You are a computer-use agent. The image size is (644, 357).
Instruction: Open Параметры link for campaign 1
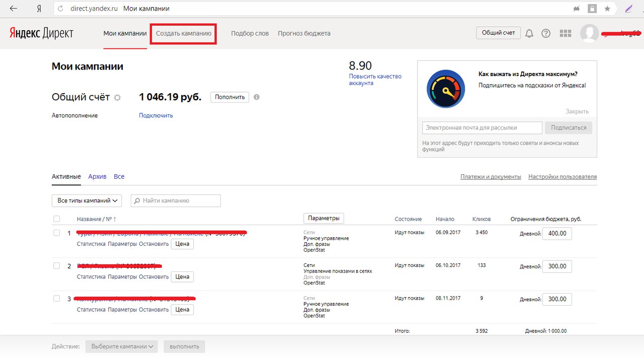coord(122,244)
